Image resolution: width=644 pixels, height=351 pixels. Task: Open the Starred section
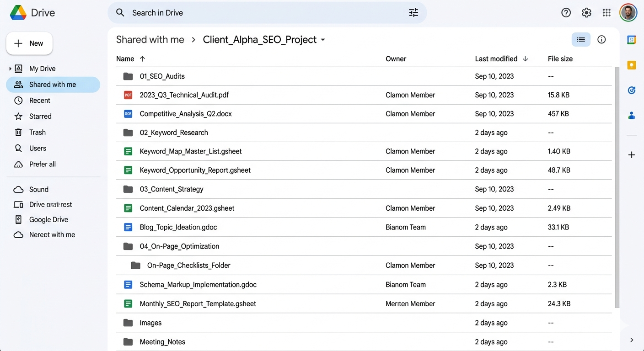tap(40, 116)
